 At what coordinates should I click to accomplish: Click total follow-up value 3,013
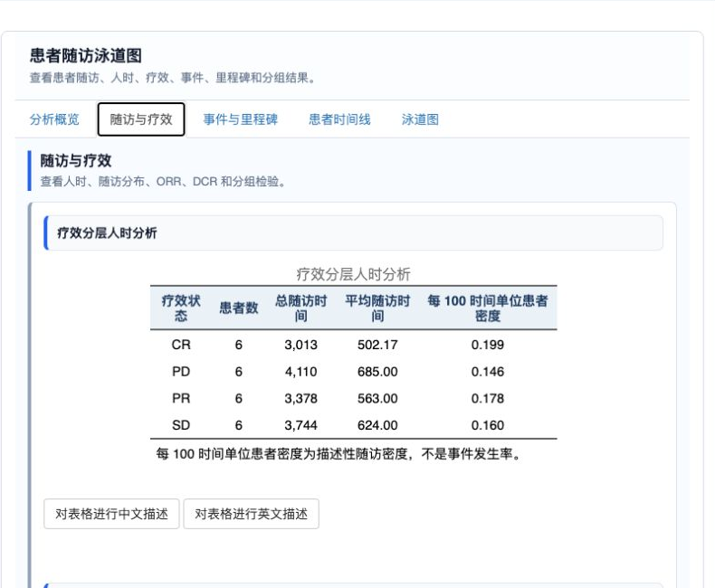pos(301,345)
